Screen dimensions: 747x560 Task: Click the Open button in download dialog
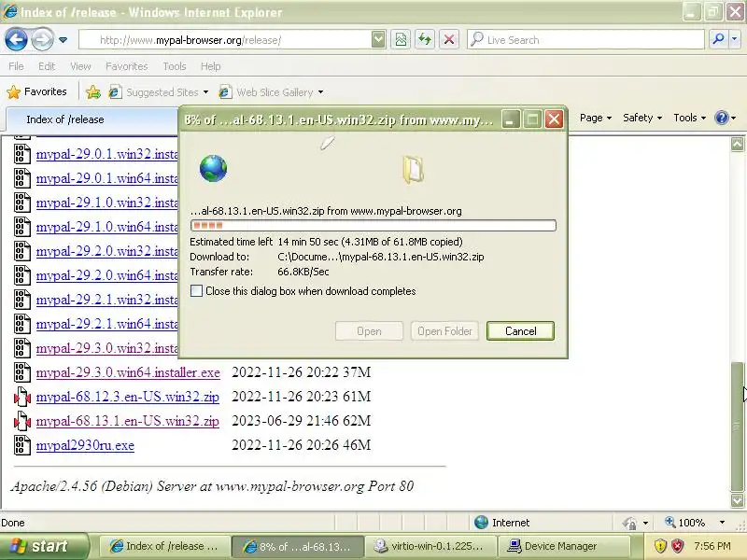(x=369, y=331)
